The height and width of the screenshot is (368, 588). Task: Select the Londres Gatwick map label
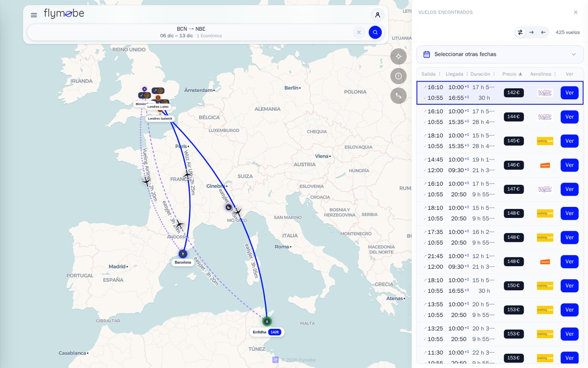point(160,119)
